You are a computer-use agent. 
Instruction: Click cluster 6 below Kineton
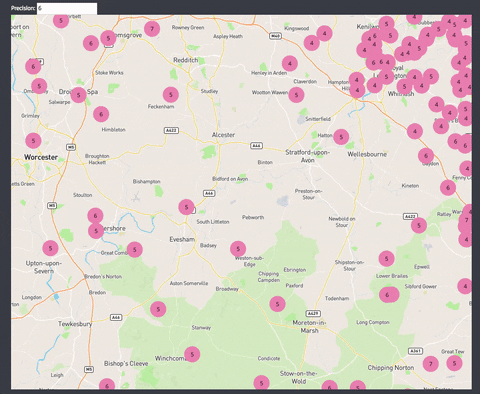click(x=448, y=188)
